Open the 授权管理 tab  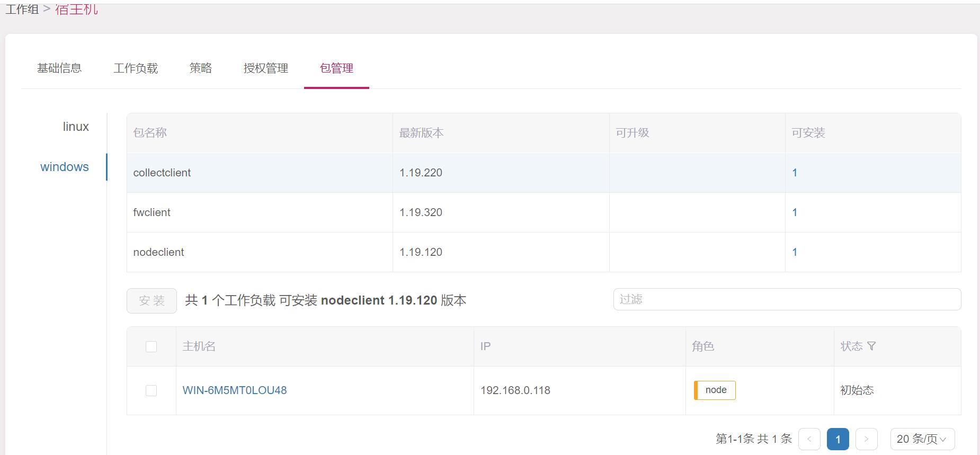pyautogui.click(x=266, y=68)
